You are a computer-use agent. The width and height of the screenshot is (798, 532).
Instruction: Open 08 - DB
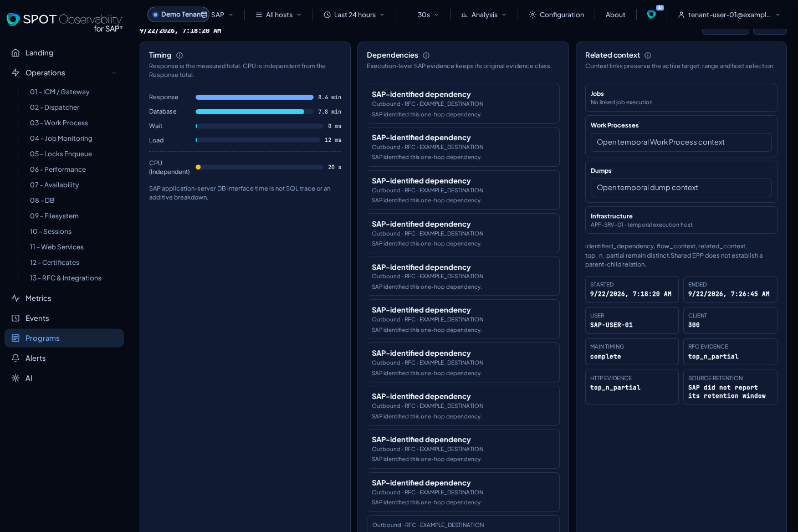pos(42,201)
